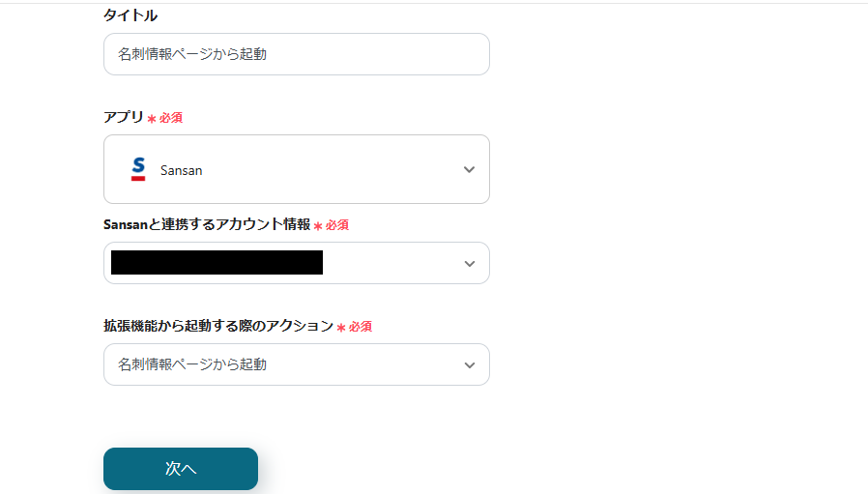The width and height of the screenshot is (868, 494).
Task: Click the 必須 marker beside account info label
Action: tap(337, 225)
